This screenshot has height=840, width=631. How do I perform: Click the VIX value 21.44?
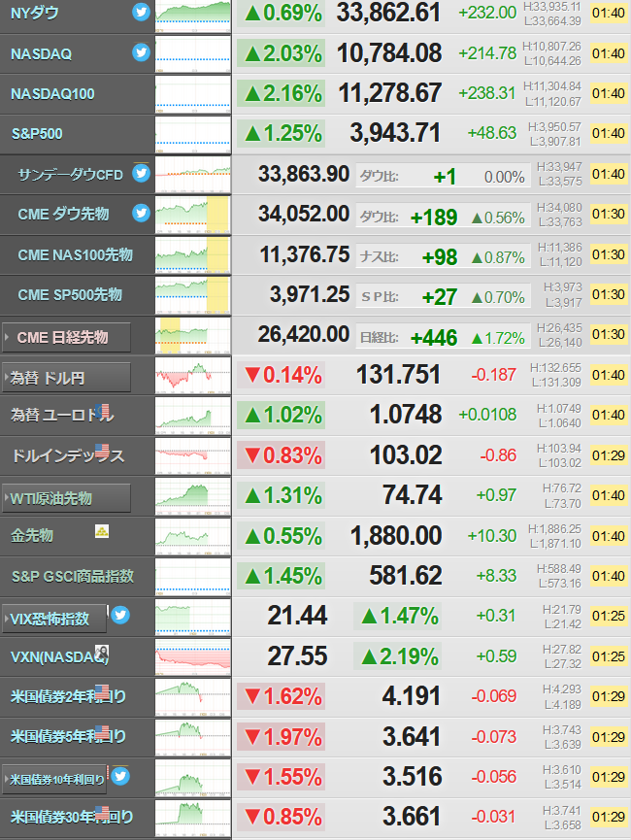(x=297, y=616)
